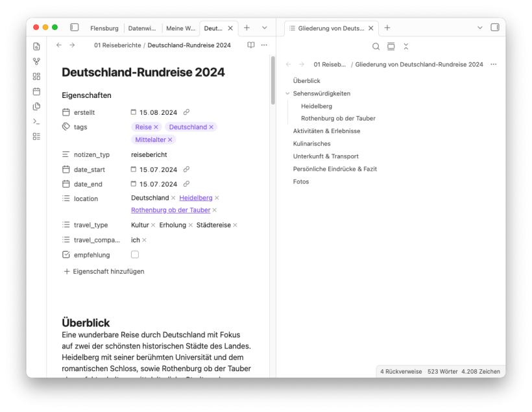Open more options in the outline pane
The height and width of the screenshot is (412, 532).
493,64
